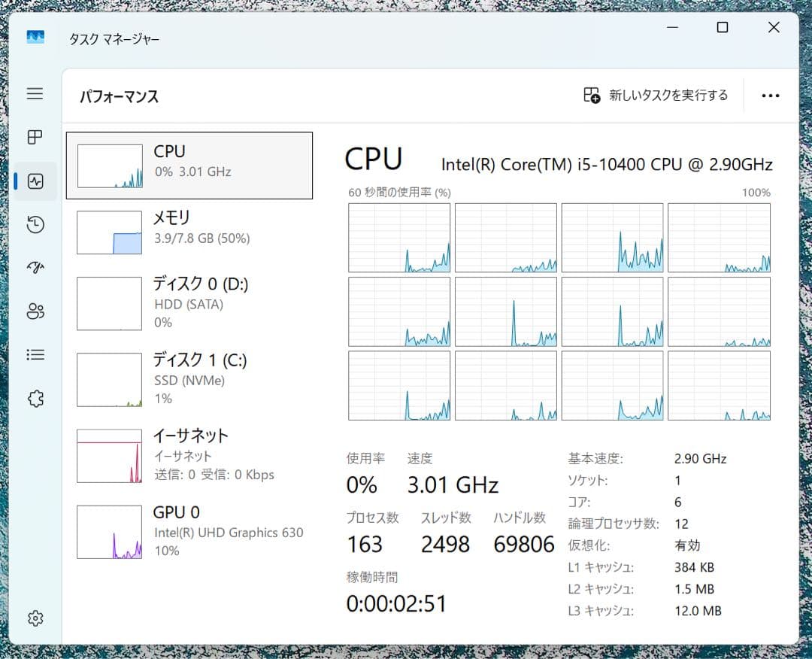Image resolution: width=812 pixels, height=659 pixels.
Task: Select the Performance view icon
Action: (35, 181)
